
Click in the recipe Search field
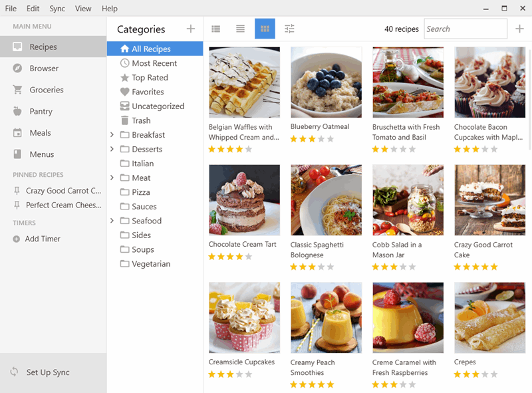[465, 29]
